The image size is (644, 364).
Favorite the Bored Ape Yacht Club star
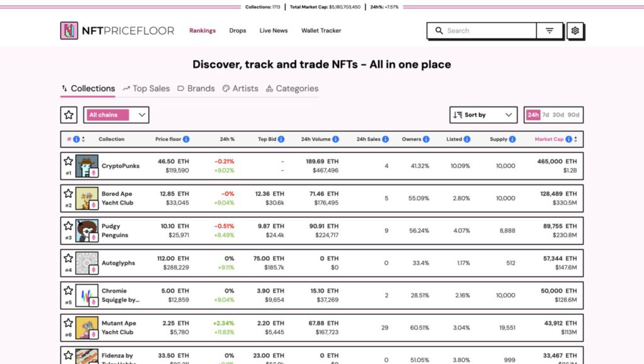pos(68,194)
